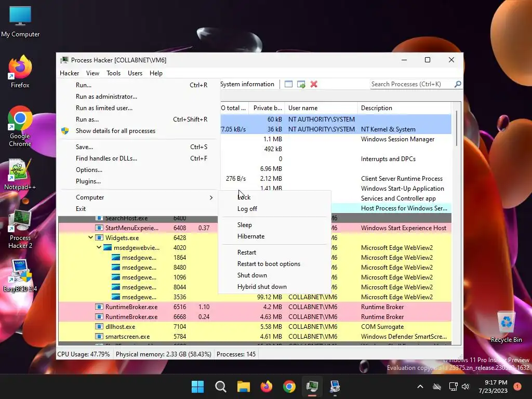Select Shut down in the Computer submenu

[274, 275]
